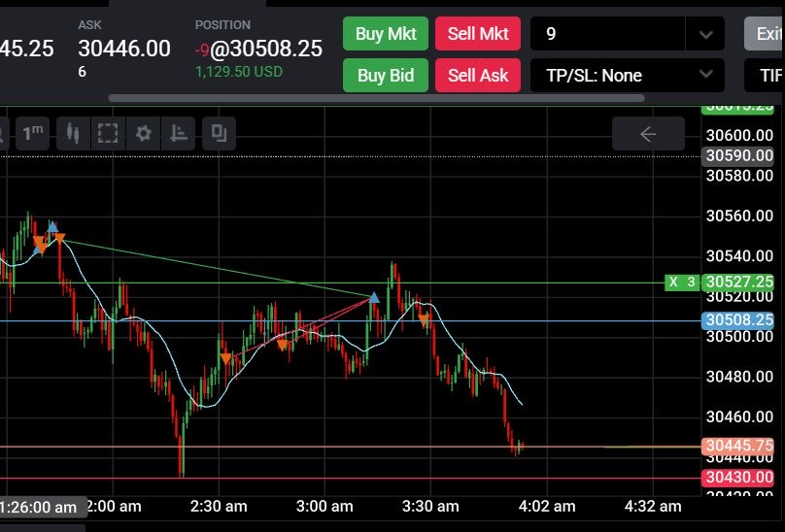
Task: Open the 1m timeframe selector
Action: pos(32,133)
